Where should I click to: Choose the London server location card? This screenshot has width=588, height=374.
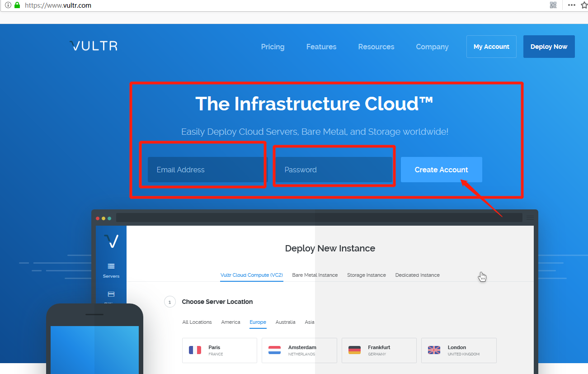[459, 350]
